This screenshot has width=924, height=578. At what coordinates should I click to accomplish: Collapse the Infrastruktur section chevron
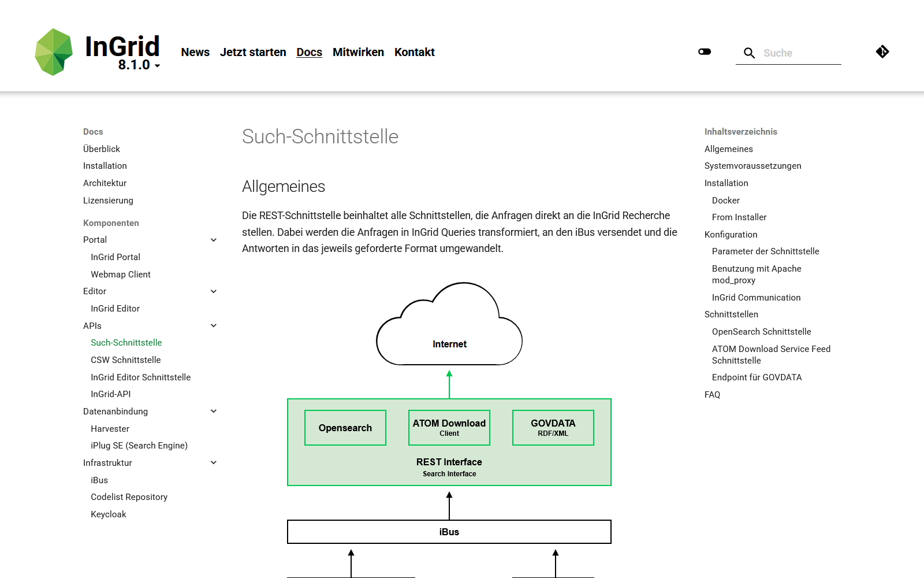click(214, 463)
